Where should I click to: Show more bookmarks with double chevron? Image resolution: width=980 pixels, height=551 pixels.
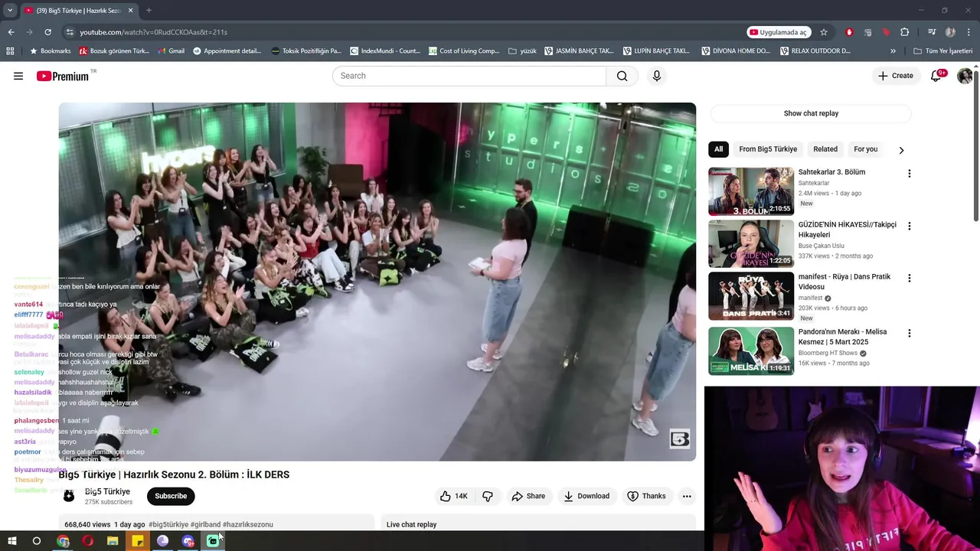click(x=893, y=51)
